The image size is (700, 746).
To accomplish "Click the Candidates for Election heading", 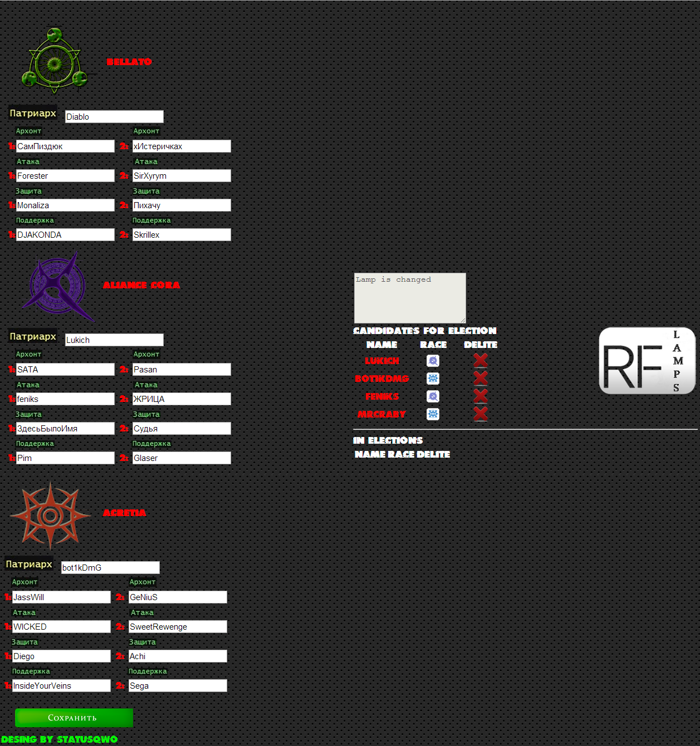I will [x=425, y=331].
